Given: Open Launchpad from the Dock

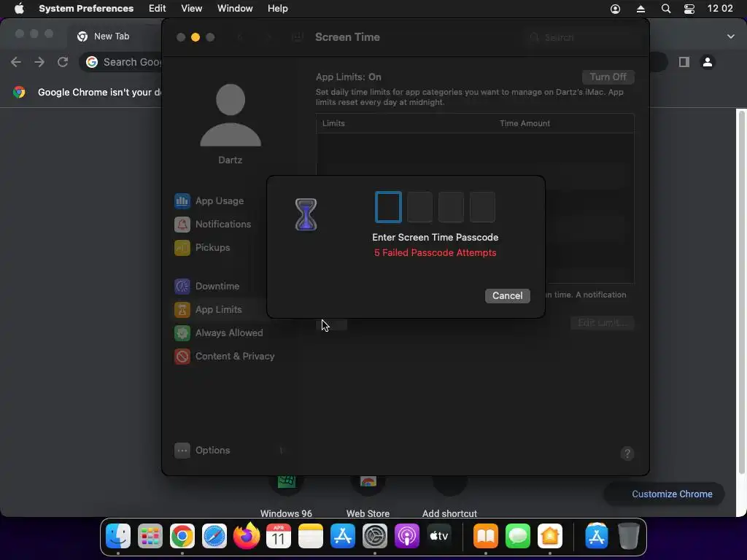Looking at the screenshot, I should click(x=150, y=536).
